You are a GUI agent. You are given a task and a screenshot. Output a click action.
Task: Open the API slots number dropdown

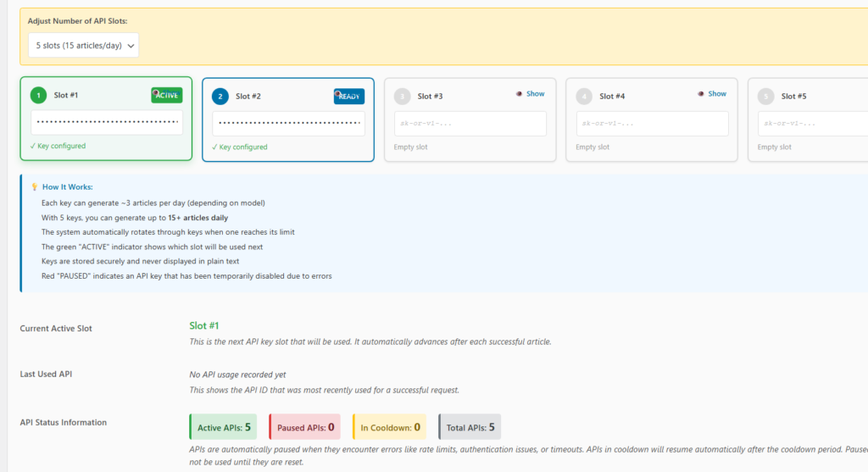pyautogui.click(x=83, y=46)
